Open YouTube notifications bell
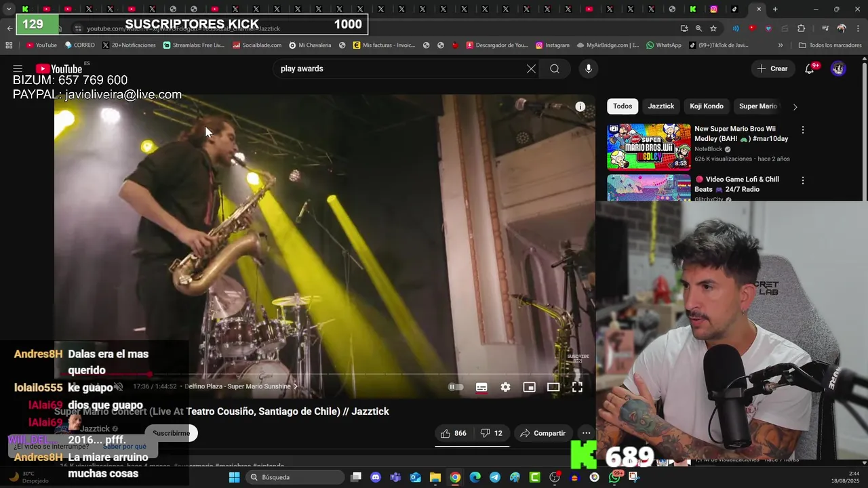 pos(810,68)
